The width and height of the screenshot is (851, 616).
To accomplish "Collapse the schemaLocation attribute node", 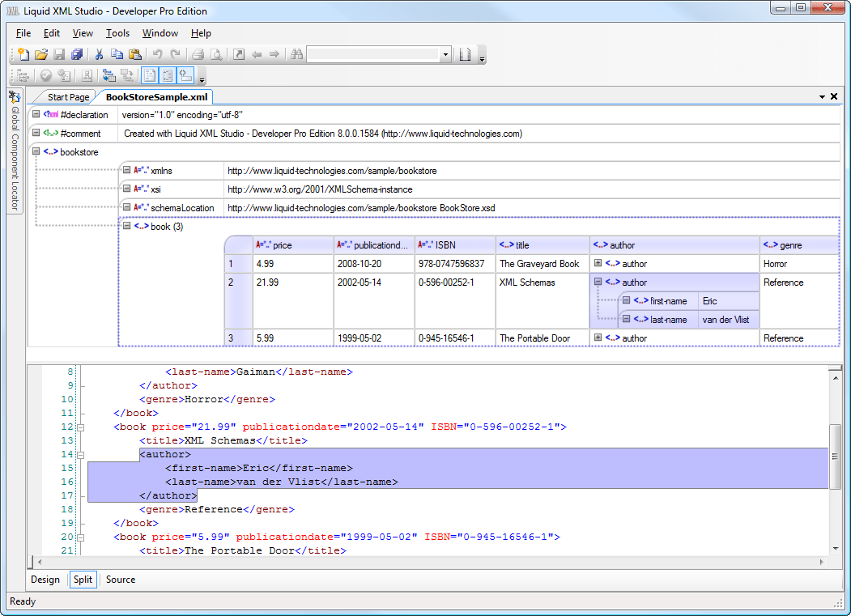I will (x=126, y=206).
